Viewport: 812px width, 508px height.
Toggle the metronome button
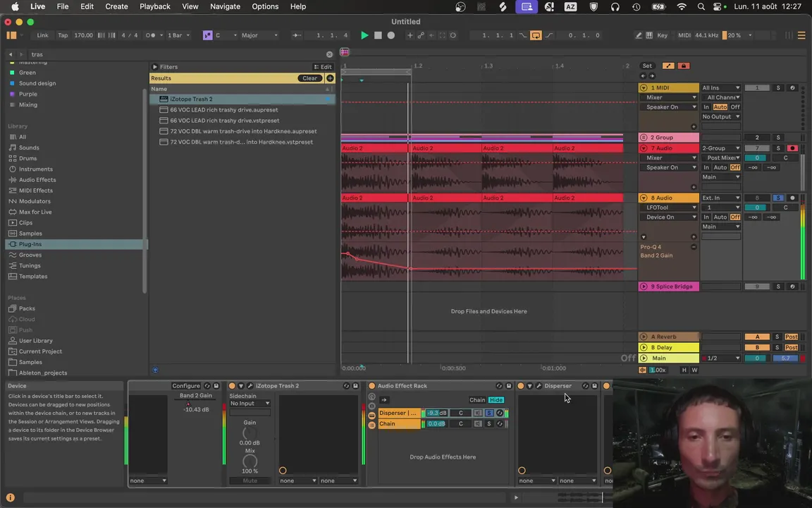pyautogui.click(x=150, y=35)
